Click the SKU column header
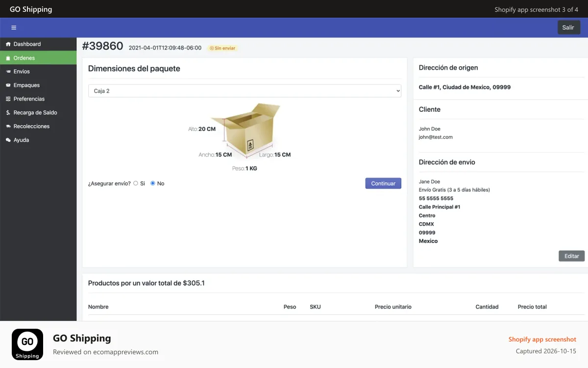Screen dimensions: 588x368 click(x=315, y=307)
